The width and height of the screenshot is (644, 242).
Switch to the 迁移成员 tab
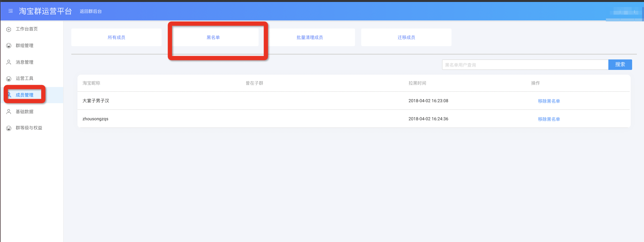pyautogui.click(x=406, y=37)
